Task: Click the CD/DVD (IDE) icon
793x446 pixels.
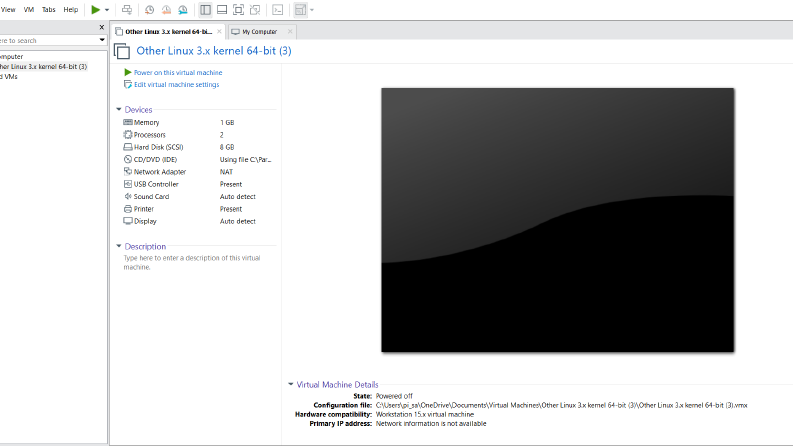Action: pos(128,159)
